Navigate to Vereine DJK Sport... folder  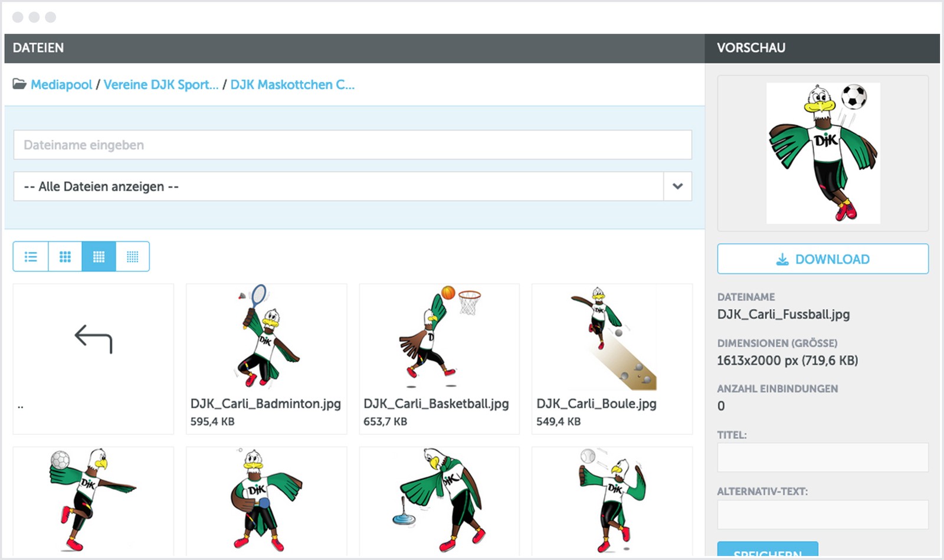(160, 84)
